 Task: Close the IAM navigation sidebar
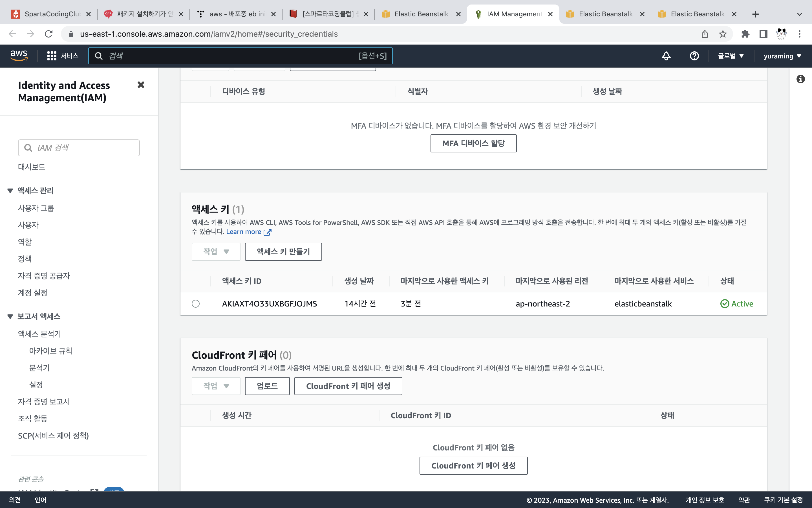point(141,85)
